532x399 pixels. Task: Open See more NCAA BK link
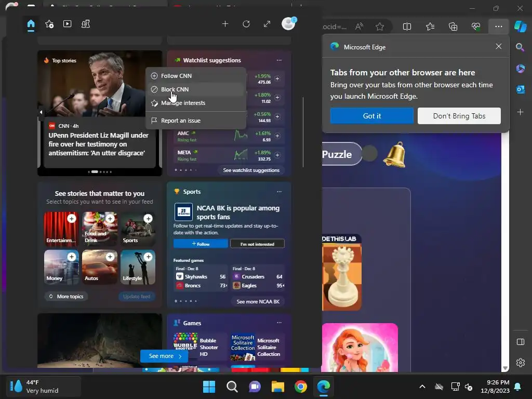point(258,302)
